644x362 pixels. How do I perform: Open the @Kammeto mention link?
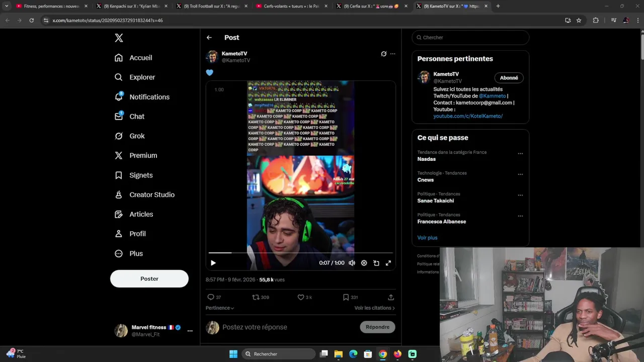[x=492, y=96]
